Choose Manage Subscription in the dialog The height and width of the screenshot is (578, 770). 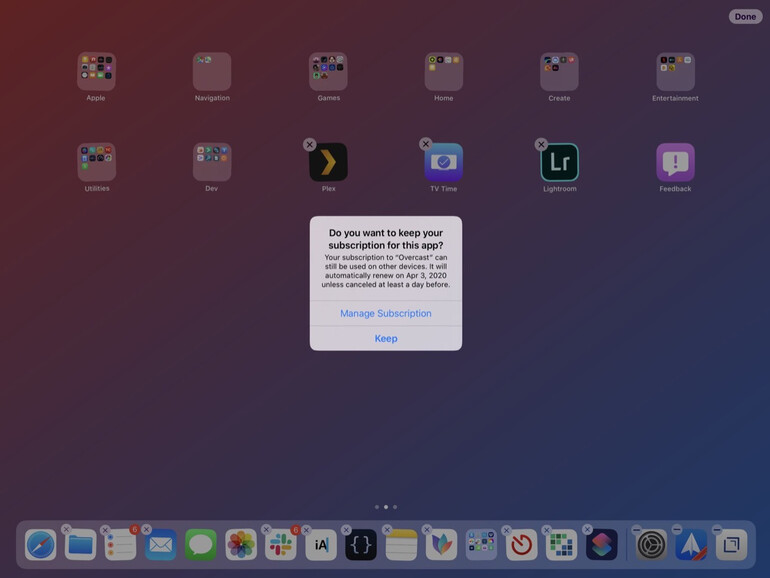386,313
